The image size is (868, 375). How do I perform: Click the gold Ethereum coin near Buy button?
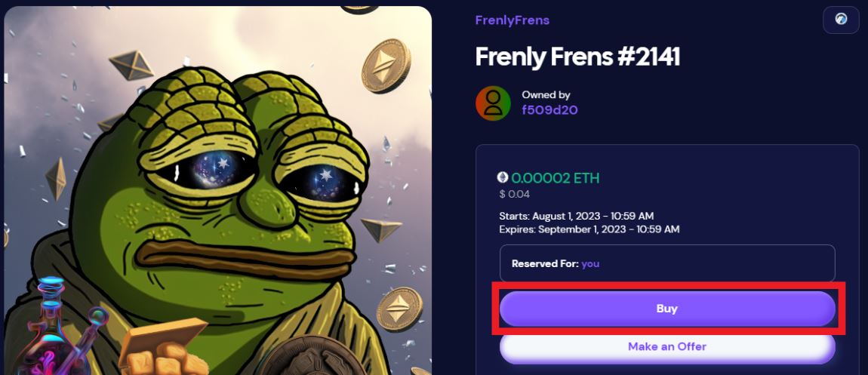click(399, 310)
